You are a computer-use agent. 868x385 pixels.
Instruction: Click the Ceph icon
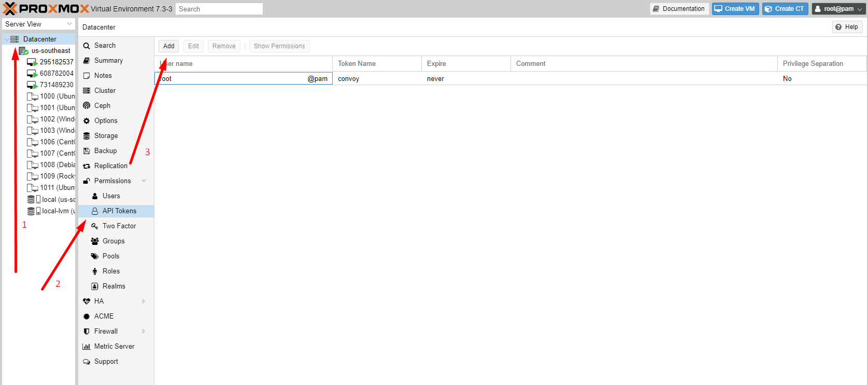click(x=87, y=106)
